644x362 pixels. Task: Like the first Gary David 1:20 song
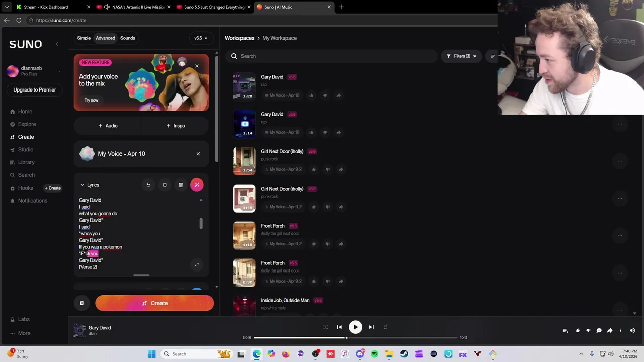click(x=311, y=95)
